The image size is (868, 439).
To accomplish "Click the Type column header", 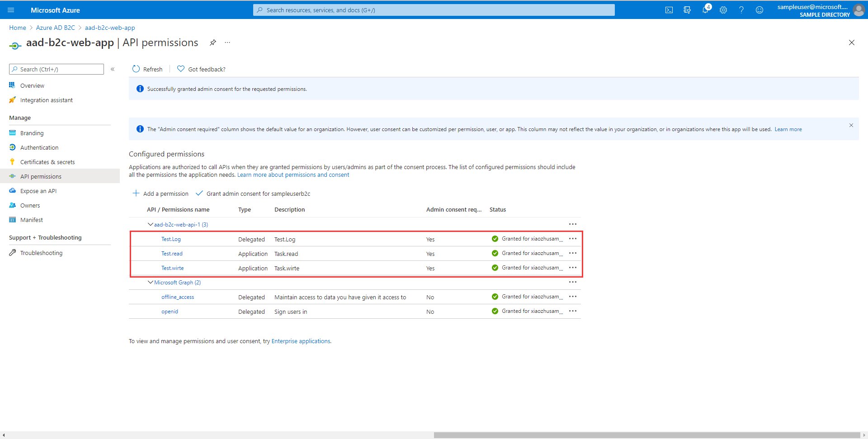I will point(245,210).
